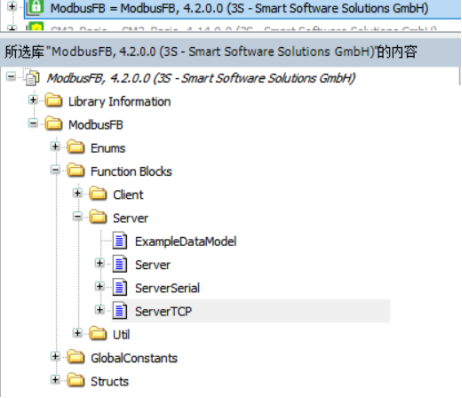This screenshot has height=398, width=462.
Task: Click the GlobalConstants folder icon
Action: pyautogui.click(x=76, y=357)
